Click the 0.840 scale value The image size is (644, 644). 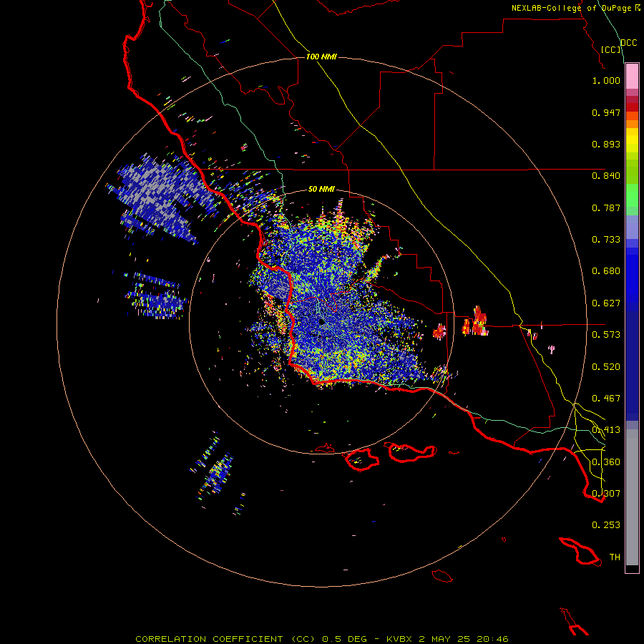coord(606,176)
